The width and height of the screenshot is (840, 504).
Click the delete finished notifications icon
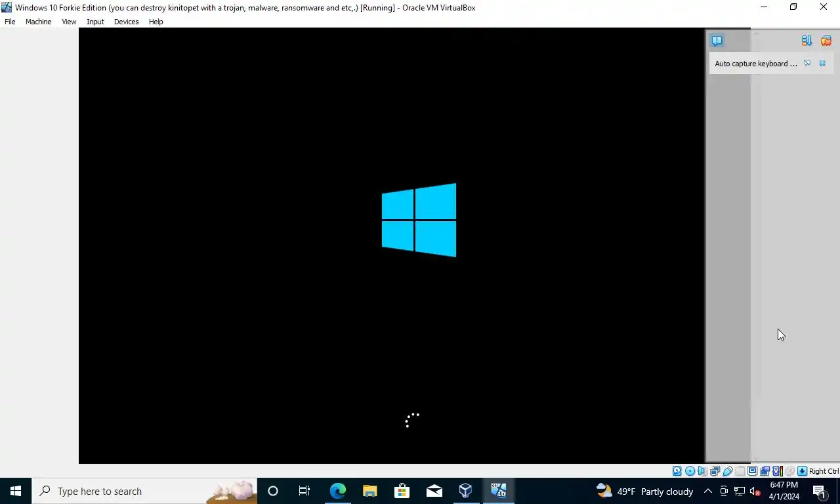(x=826, y=41)
